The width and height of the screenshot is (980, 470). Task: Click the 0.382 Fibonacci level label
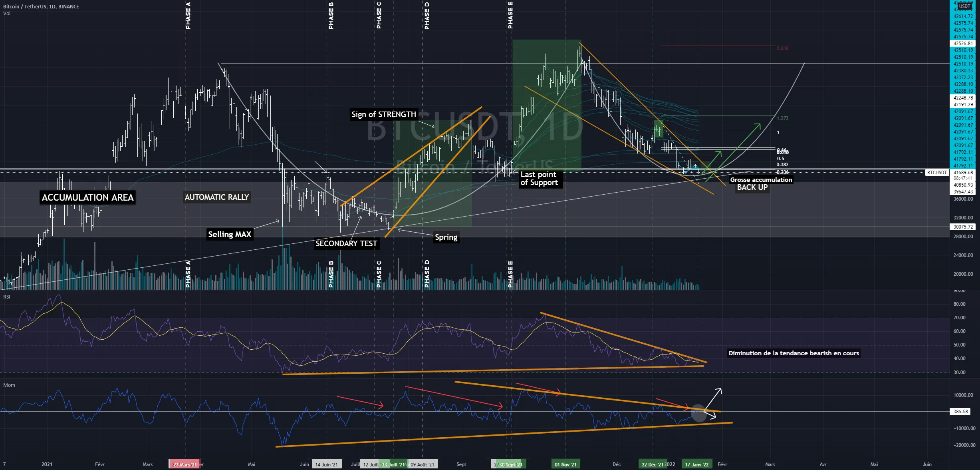[x=783, y=165]
